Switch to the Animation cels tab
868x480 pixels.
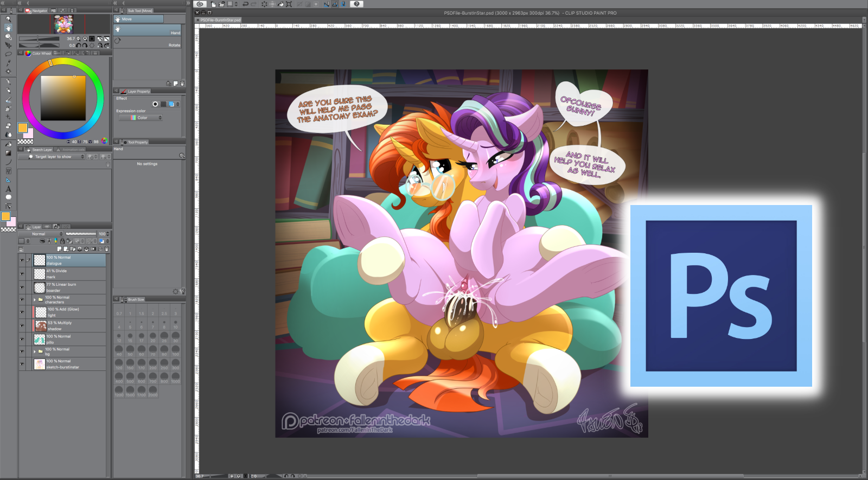coord(71,150)
